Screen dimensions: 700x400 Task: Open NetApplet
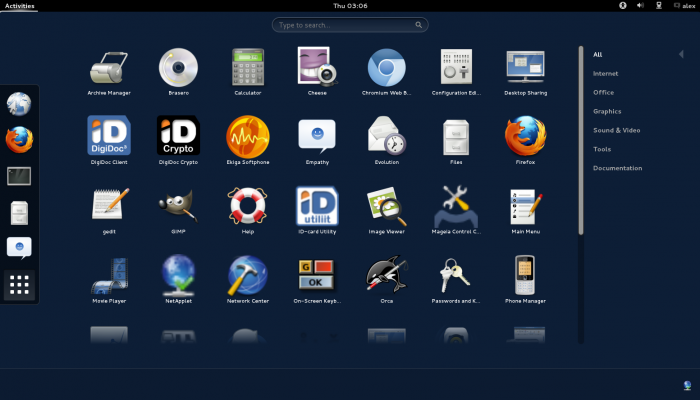coord(179,279)
